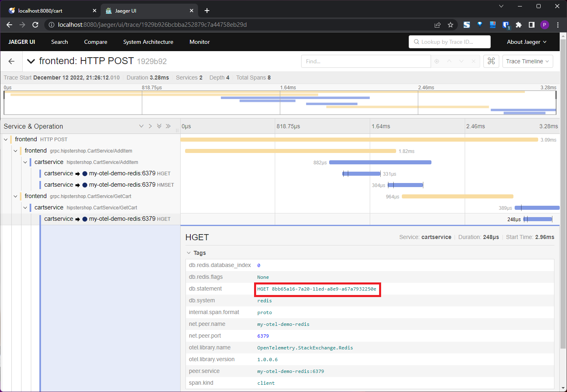This screenshot has height=392, width=567.
Task: Click the shield extension icon with badge
Action: tap(506, 25)
